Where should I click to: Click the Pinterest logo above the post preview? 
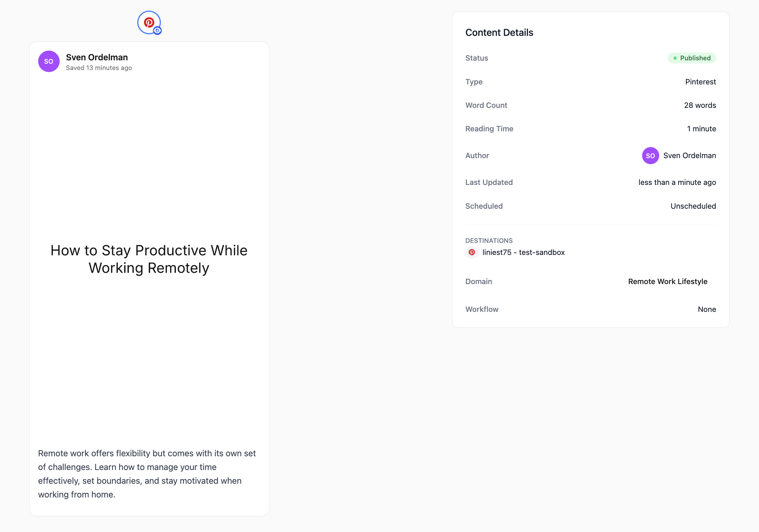(149, 22)
